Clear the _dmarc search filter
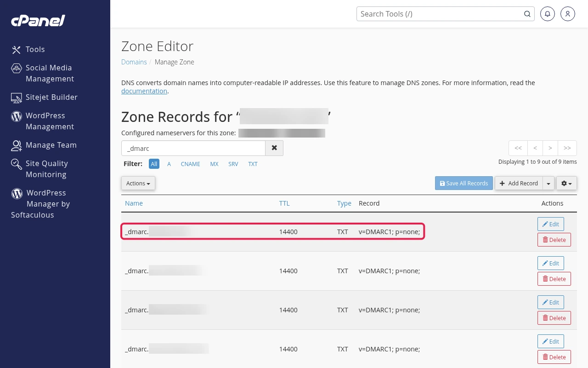588x368 pixels. pyautogui.click(x=274, y=148)
